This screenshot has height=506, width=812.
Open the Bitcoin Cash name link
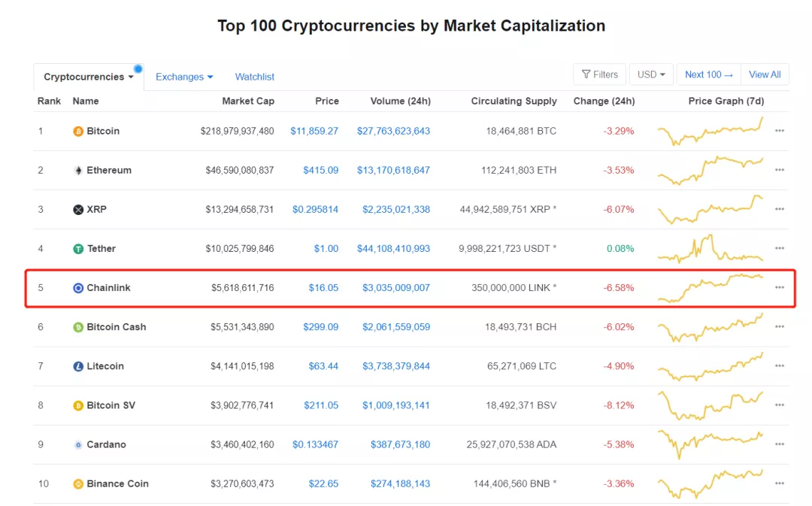click(117, 327)
